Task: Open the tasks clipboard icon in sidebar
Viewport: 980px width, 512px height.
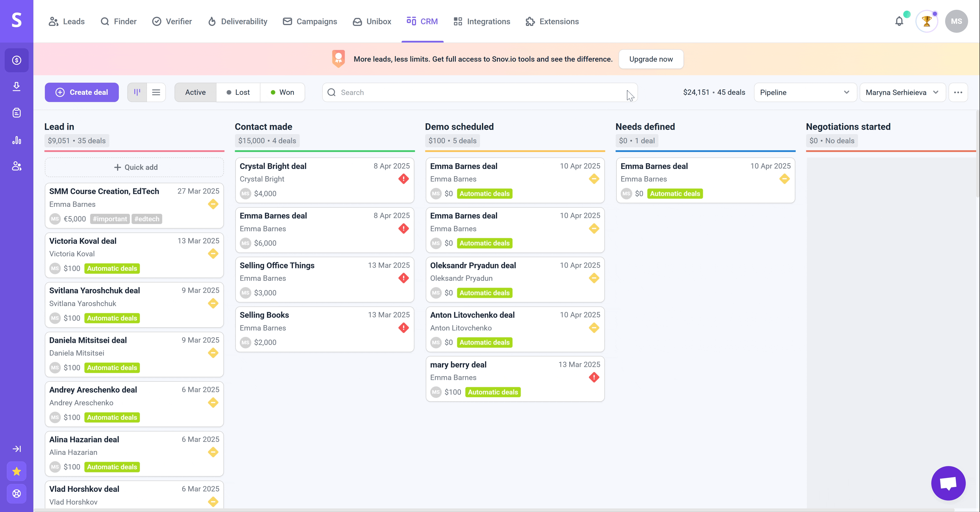Action: pos(16,113)
